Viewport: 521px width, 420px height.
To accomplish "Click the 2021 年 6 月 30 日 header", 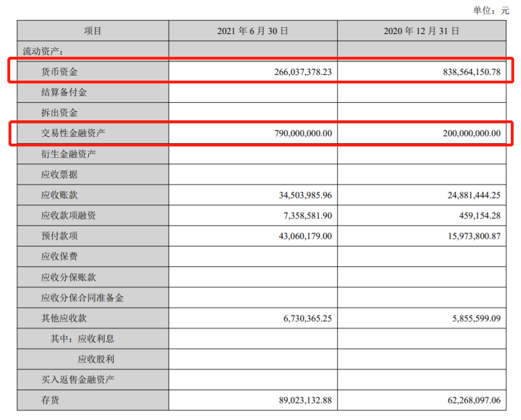I will [253, 31].
